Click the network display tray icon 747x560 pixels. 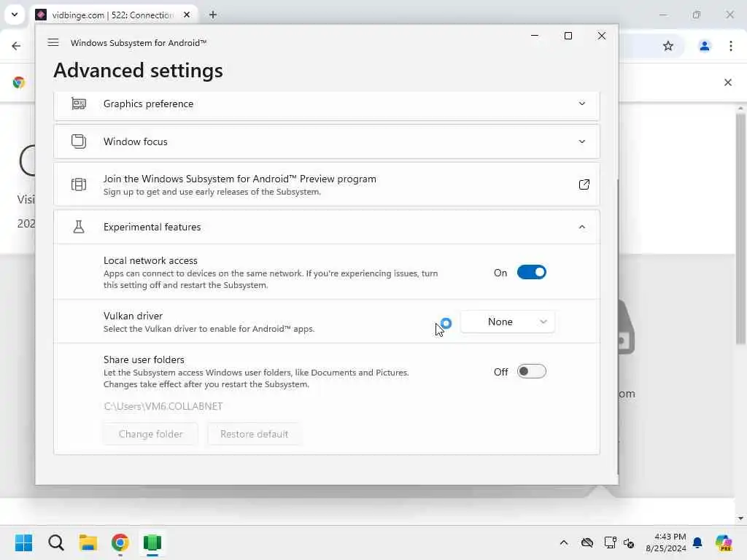pyautogui.click(x=610, y=542)
